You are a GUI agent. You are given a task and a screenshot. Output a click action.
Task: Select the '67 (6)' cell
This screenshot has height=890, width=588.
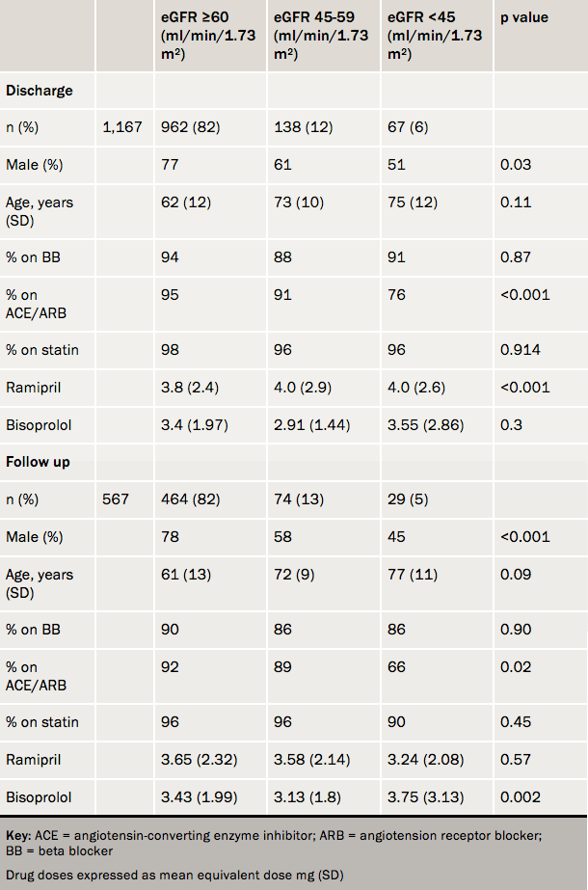[409, 127]
